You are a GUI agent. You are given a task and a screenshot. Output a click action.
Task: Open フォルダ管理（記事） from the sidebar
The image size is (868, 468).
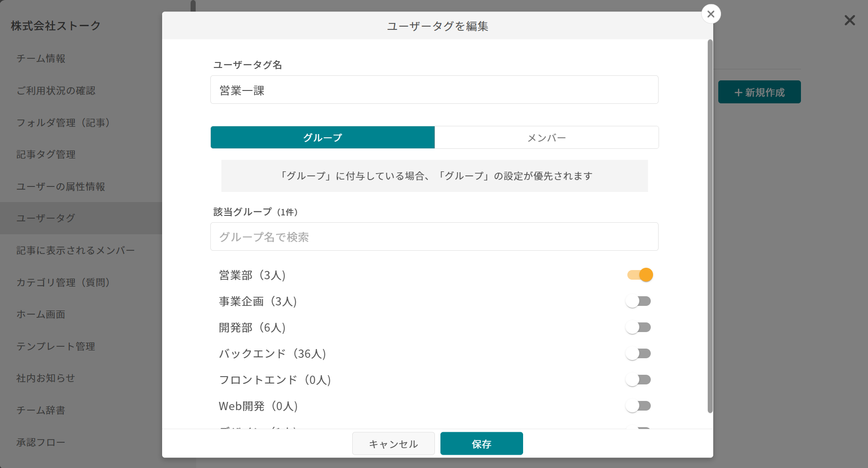tap(63, 123)
